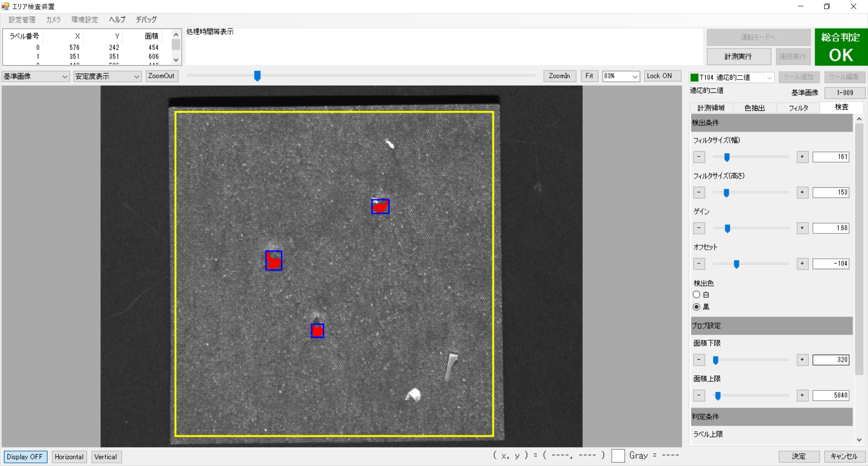Viewport: 868px width, 466px height.
Task: Increase 面積上限 with plus button
Action: (802, 395)
